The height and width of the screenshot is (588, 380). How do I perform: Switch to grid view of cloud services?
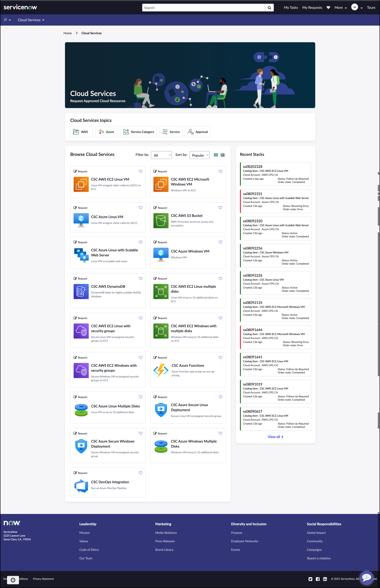click(216, 155)
